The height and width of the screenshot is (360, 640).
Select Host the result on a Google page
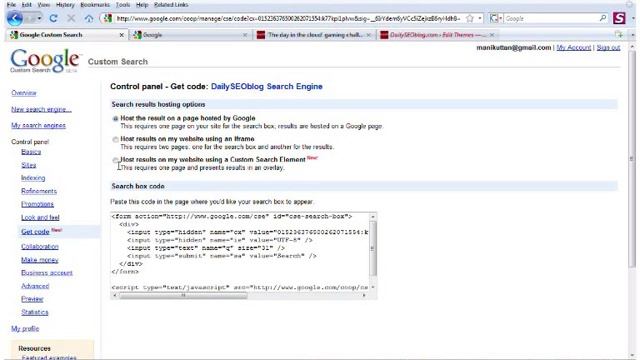[x=116, y=119]
